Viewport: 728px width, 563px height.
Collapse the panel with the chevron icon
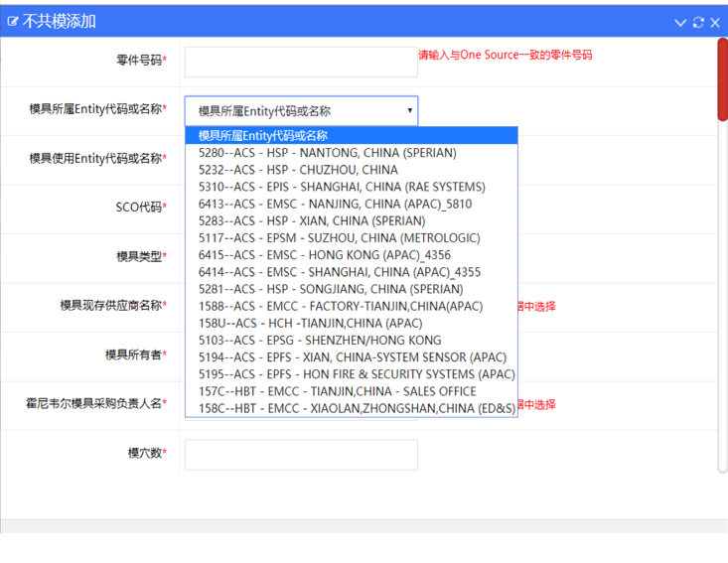pos(680,22)
